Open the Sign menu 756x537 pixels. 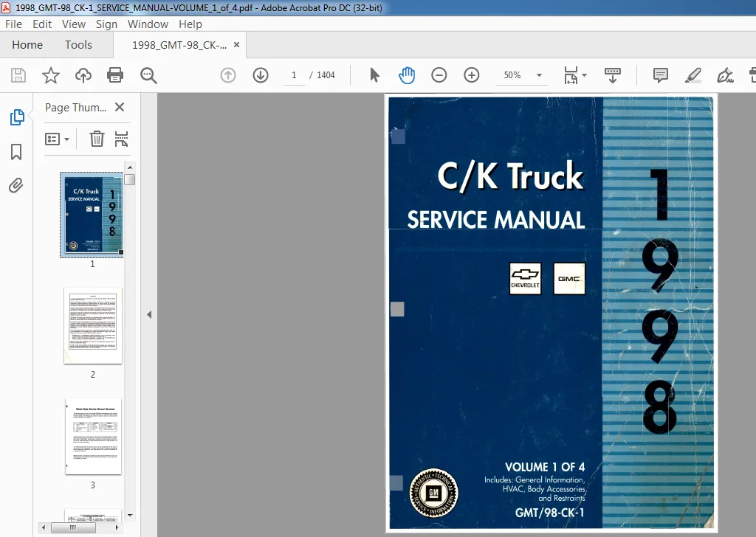click(x=106, y=24)
